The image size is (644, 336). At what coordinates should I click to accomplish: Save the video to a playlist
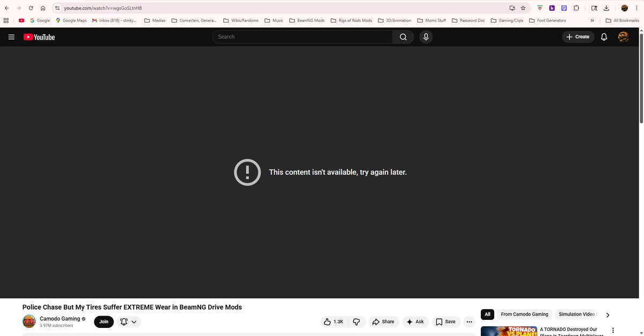tap(445, 322)
